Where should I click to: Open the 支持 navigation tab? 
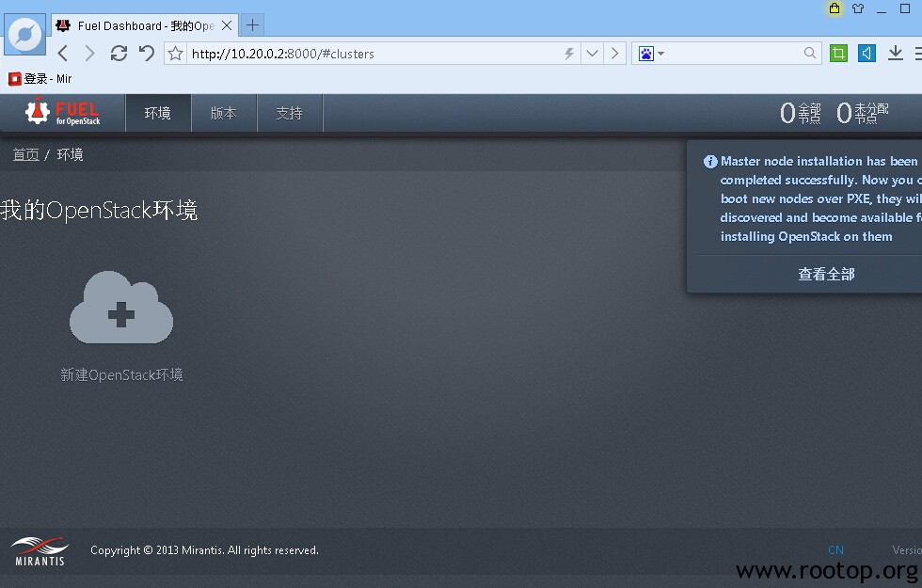pos(290,113)
